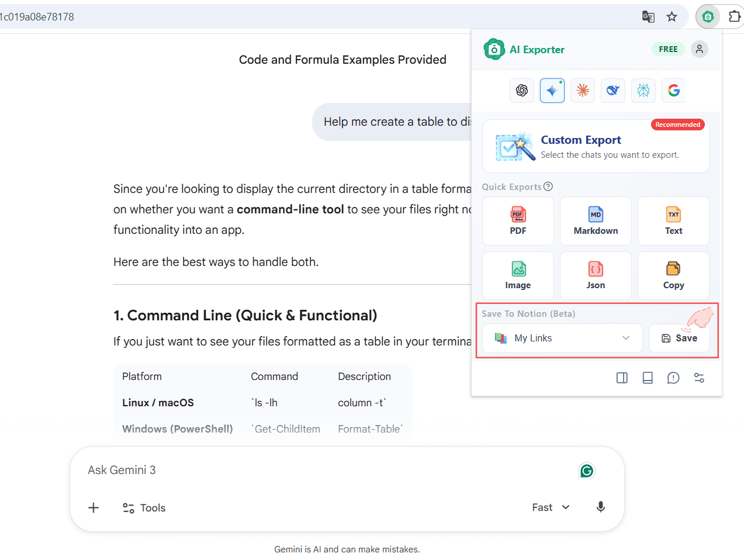The height and width of the screenshot is (560, 744).
Task: Select the ChatGPT platform icon
Action: point(522,91)
